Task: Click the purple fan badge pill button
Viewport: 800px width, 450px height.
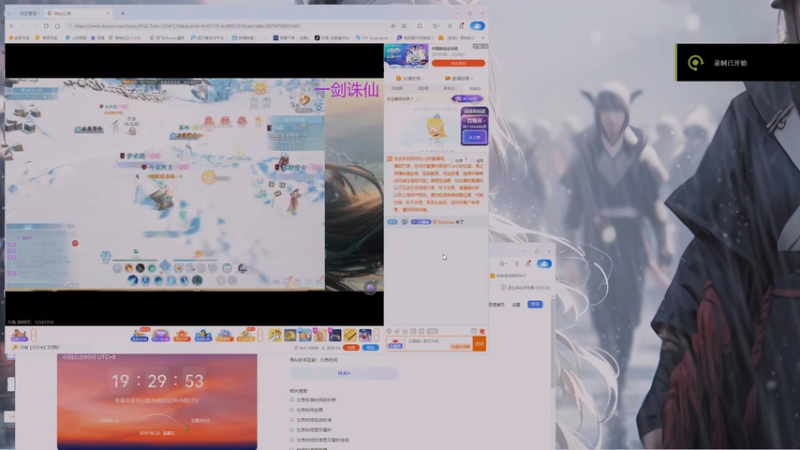Action: tap(467, 98)
